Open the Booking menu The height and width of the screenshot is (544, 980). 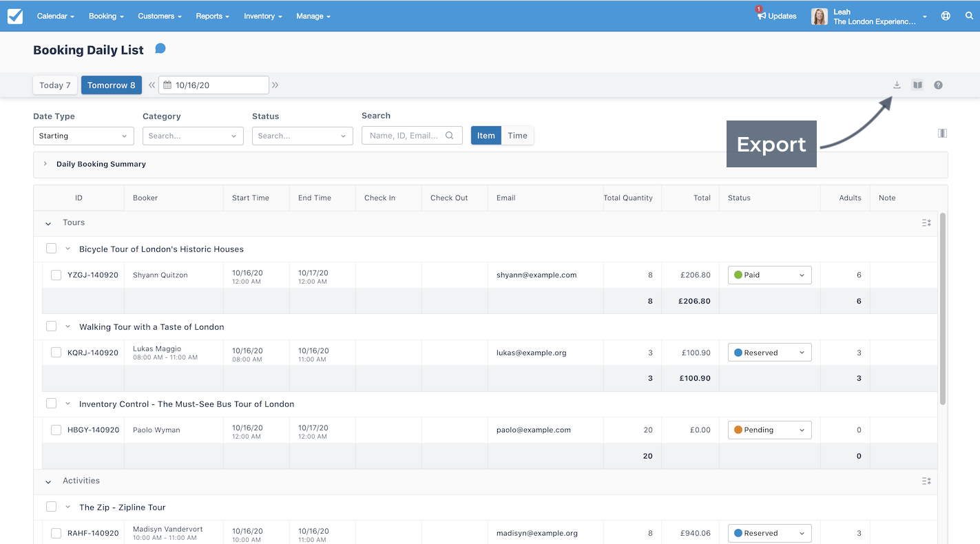[x=106, y=16]
